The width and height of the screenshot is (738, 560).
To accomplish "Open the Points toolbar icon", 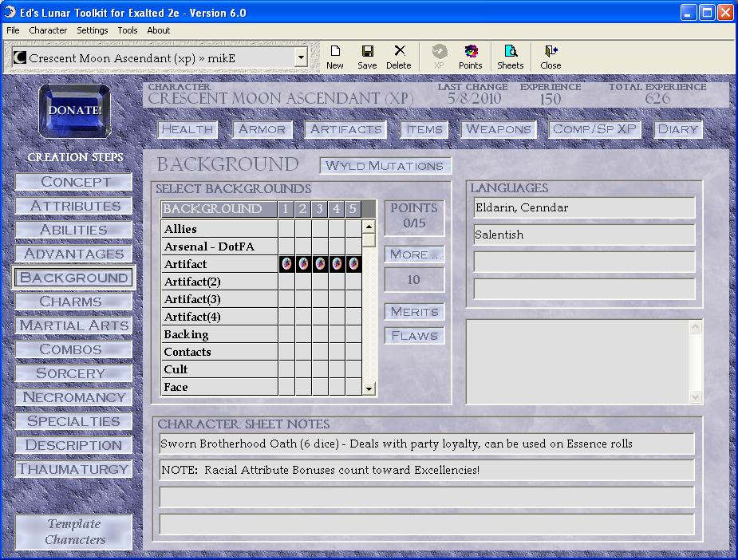I will click(x=470, y=57).
